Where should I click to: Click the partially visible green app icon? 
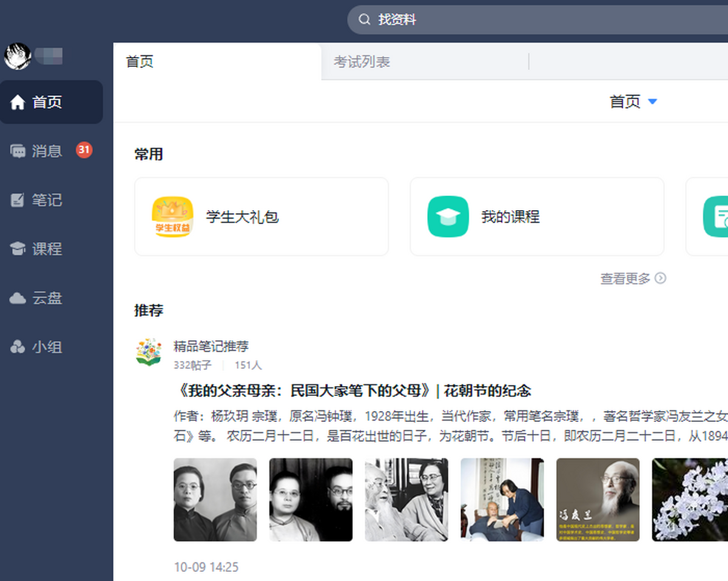716,217
